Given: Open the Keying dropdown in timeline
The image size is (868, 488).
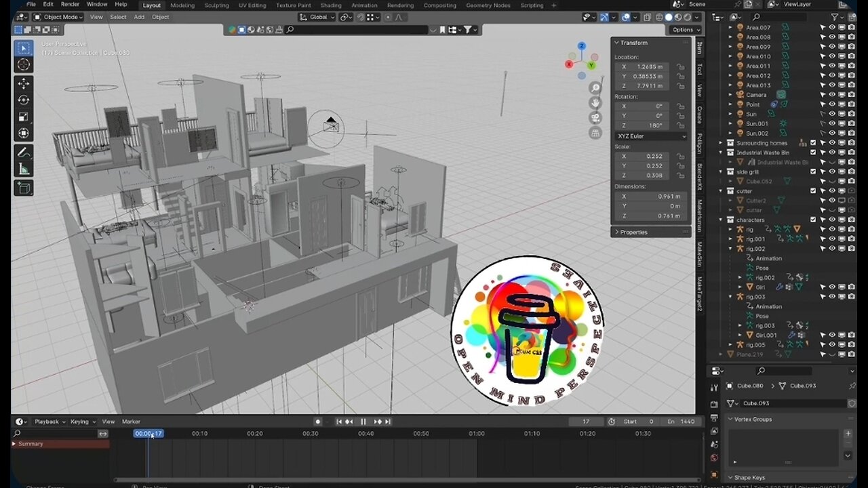Looking at the screenshot, I should (83, 422).
